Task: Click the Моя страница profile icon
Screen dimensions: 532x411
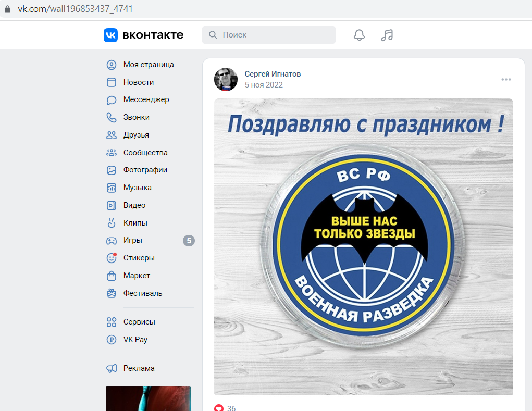Action: [x=112, y=65]
